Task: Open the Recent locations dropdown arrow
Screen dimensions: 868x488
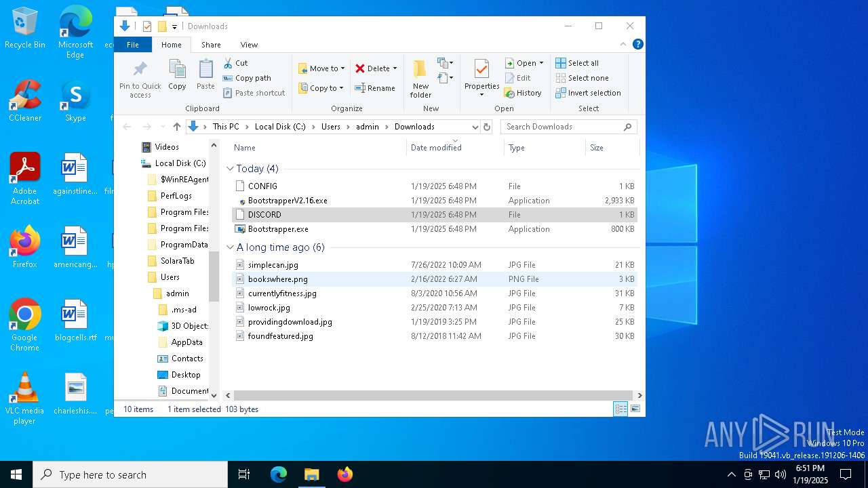Action: 163,127
